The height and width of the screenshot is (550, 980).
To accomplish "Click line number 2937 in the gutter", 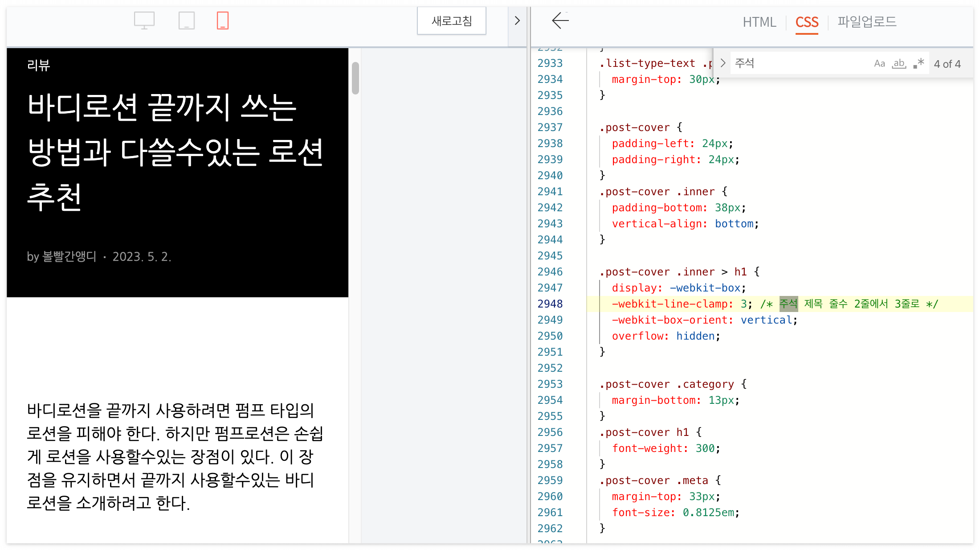I will [x=550, y=127].
